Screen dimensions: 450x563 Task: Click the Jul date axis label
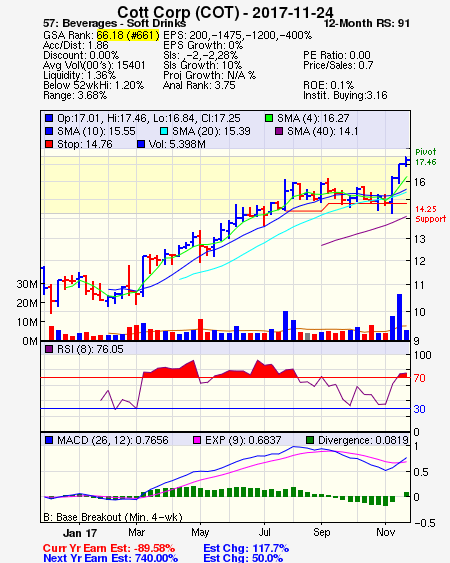265,532
